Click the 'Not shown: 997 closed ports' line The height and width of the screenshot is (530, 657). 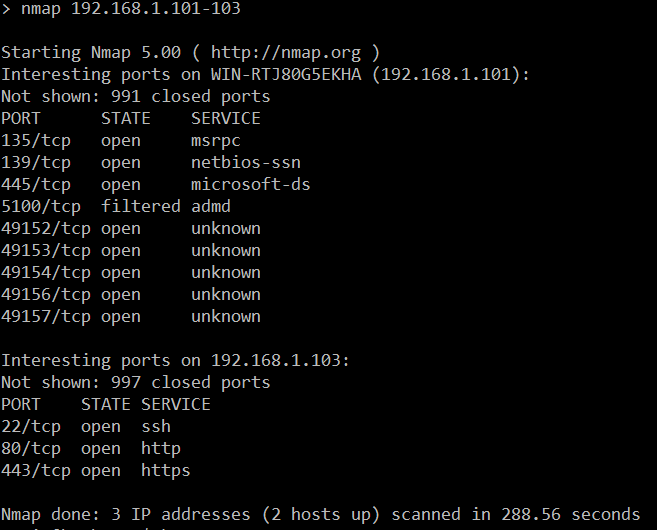point(136,382)
